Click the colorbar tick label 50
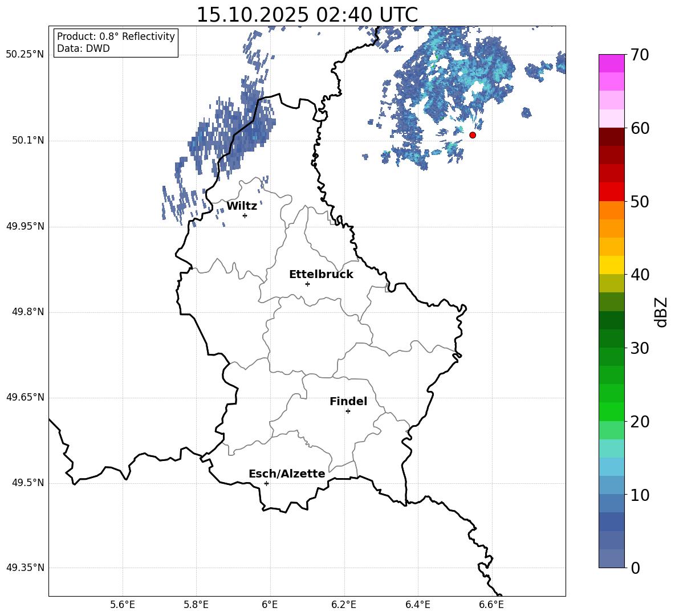 (640, 202)
